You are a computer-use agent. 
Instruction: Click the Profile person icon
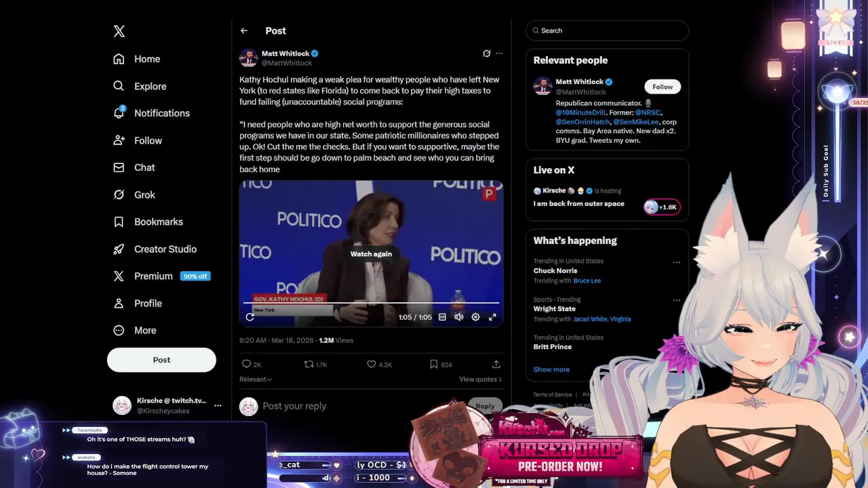click(x=119, y=303)
